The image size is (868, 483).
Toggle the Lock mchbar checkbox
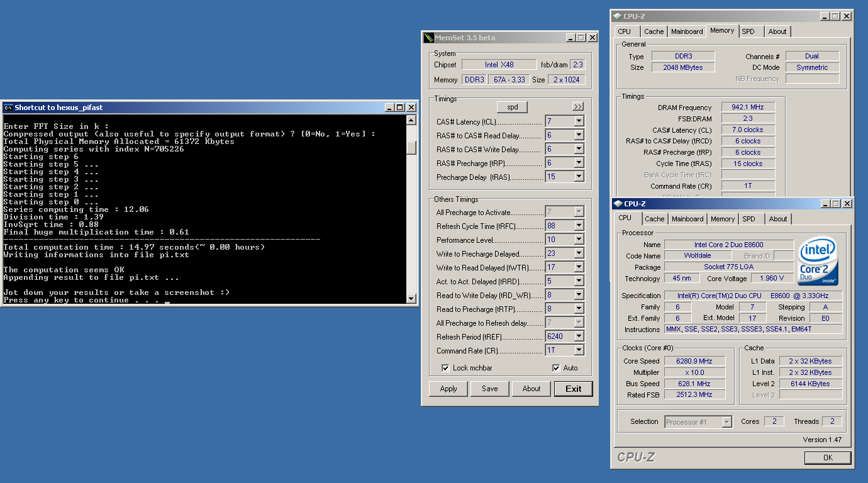(446, 368)
